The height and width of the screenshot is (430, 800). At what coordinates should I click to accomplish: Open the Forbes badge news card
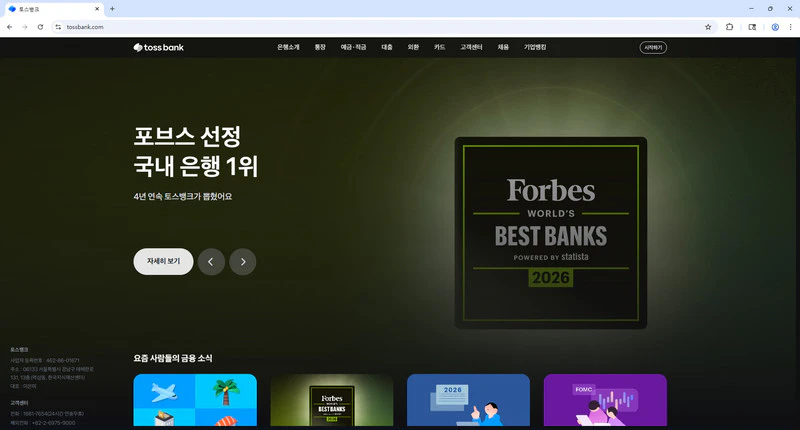click(332, 400)
